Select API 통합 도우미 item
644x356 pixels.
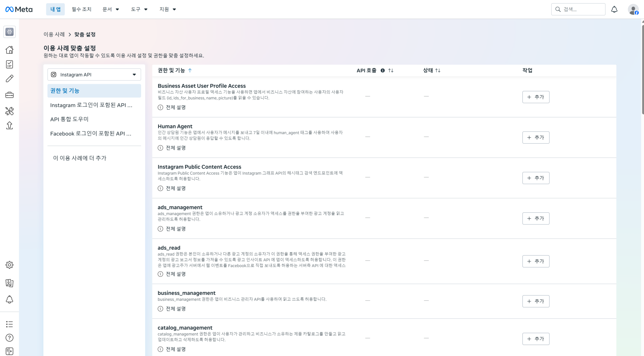point(94,119)
